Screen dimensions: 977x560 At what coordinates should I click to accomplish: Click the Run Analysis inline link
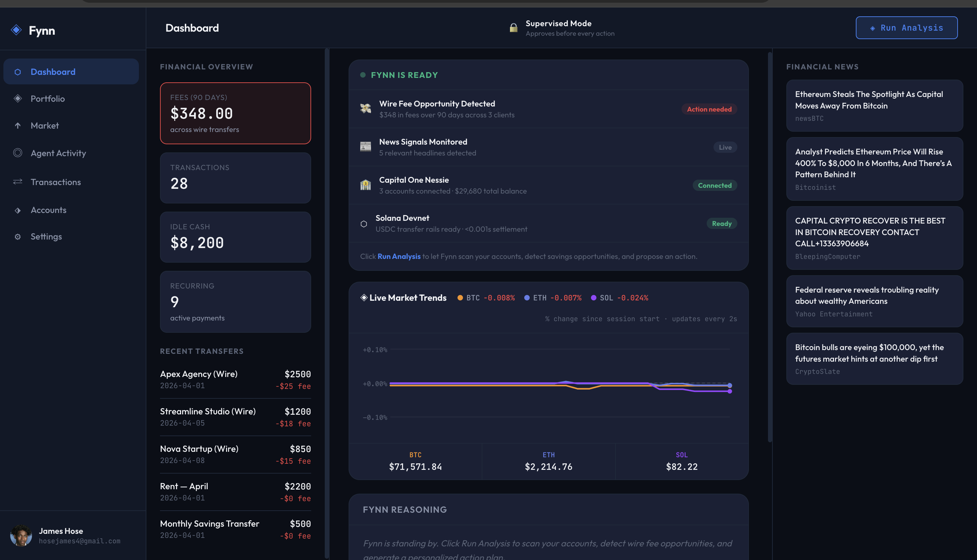(x=399, y=256)
